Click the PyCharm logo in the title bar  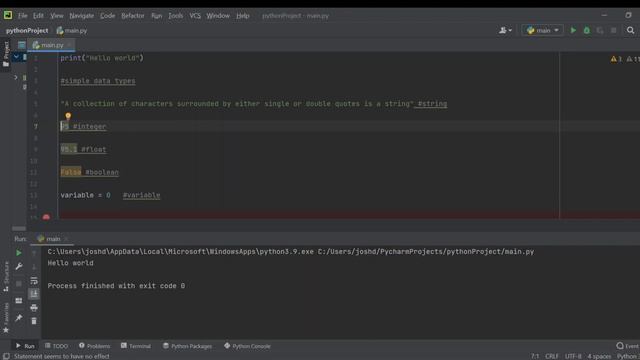8,15
